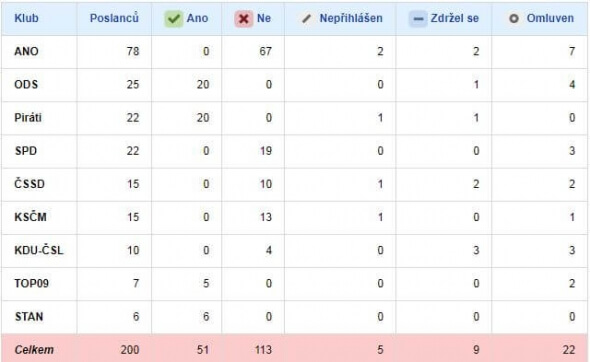Image resolution: width=590 pixels, height=362 pixels.
Task: Click the red cross Ne icon
Action: [x=243, y=18]
